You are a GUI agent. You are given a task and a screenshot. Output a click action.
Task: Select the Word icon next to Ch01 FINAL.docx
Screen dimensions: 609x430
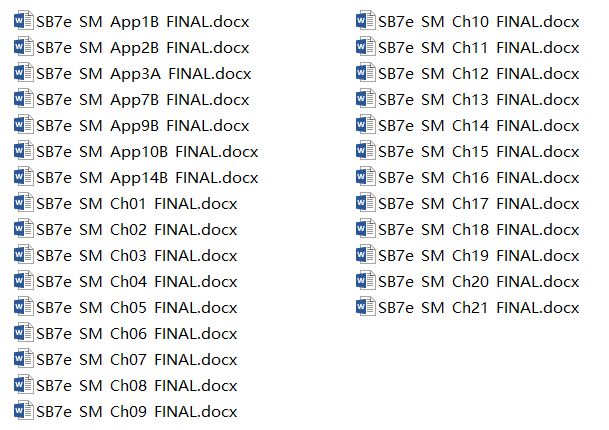pyautogui.click(x=23, y=203)
